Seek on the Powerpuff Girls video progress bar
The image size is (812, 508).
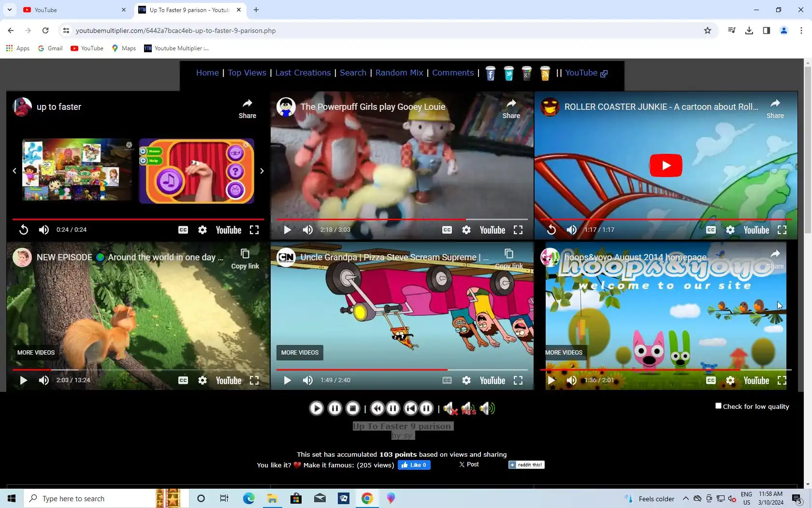click(x=402, y=219)
